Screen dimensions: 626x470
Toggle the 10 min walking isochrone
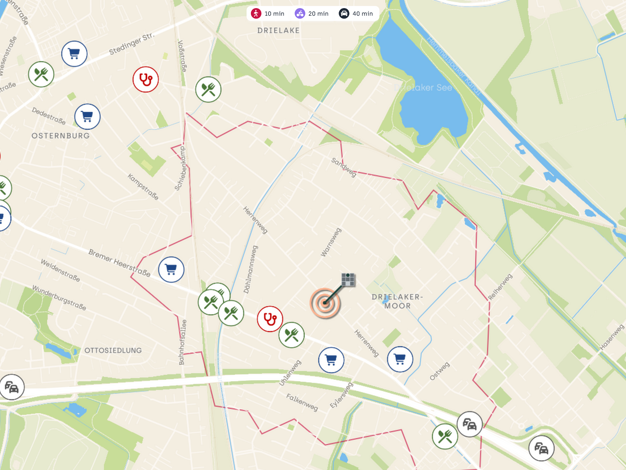pos(268,14)
